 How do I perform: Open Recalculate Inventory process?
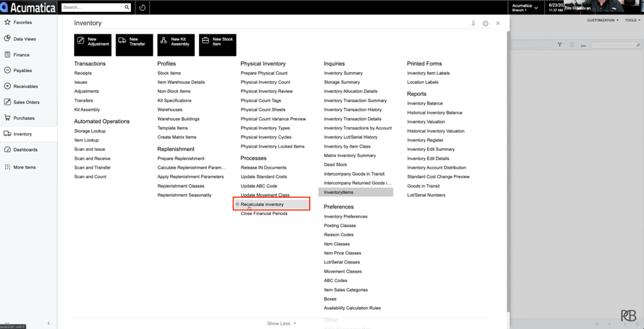262,205
